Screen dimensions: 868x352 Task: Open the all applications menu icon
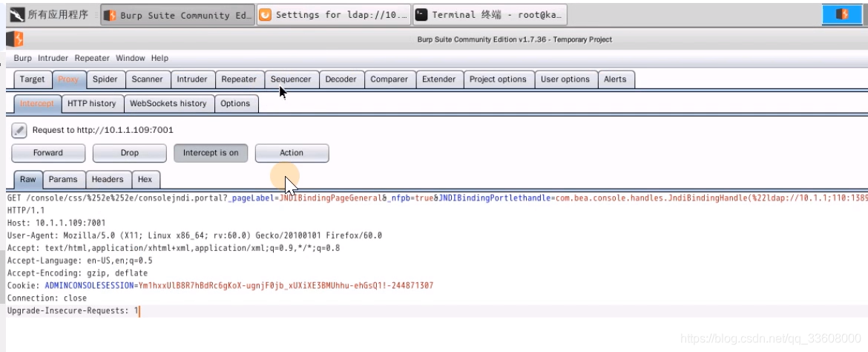[17, 15]
